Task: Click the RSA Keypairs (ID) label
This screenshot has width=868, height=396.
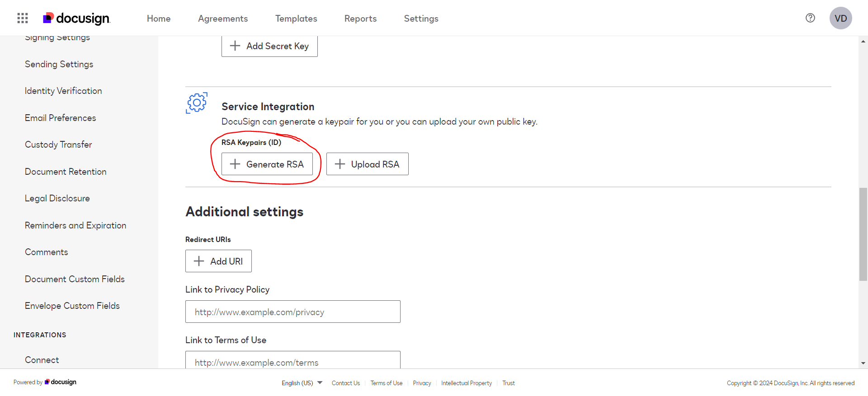Action: click(251, 142)
